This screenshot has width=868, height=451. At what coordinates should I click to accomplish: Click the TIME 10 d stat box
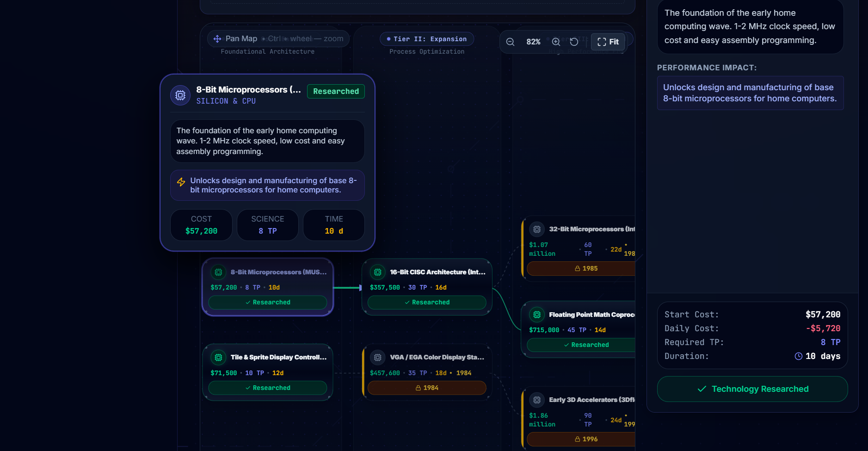tap(334, 225)
